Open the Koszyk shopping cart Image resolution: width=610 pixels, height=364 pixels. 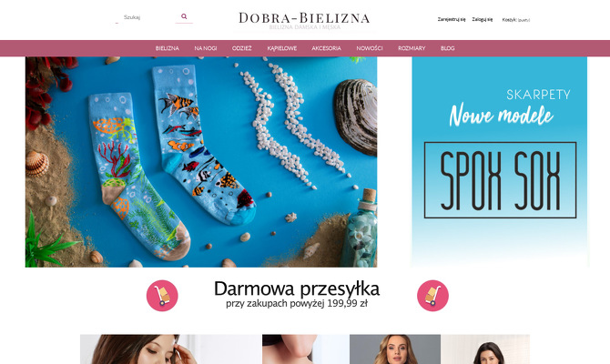516,20
